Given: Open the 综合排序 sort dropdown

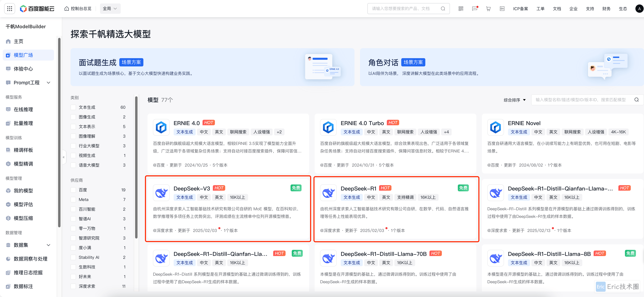Looking at the screenshot, I should (515, 100).
